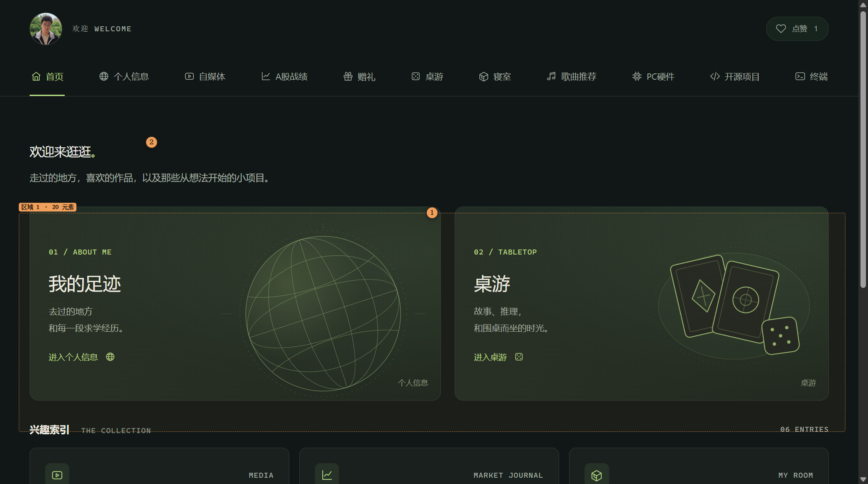This screenshot has width=868, height=484.
Task: Click the heart icon in the 点赞 button
Action: coord(781,29)
